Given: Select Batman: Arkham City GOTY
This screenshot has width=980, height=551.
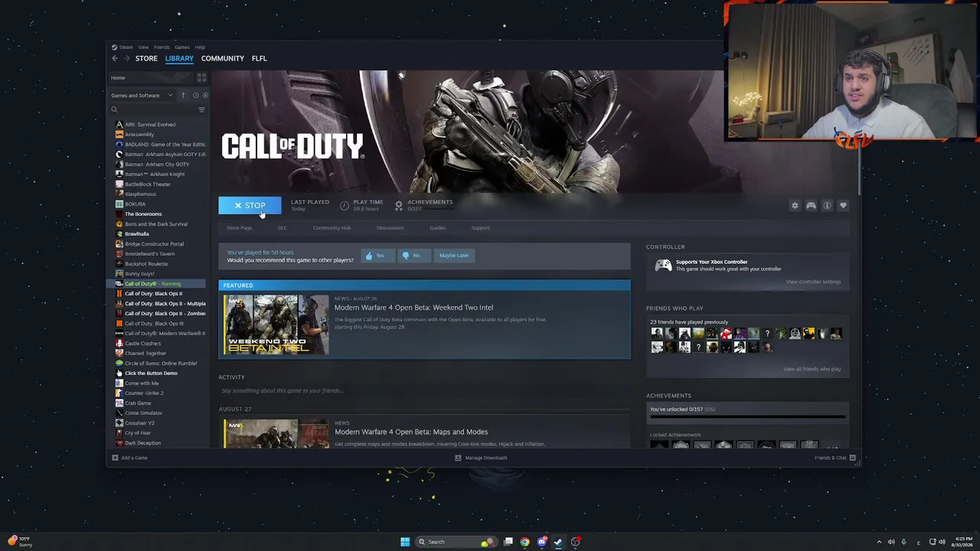Looking at the screenshot, I should pyautogui.click(x=156, y=165).
